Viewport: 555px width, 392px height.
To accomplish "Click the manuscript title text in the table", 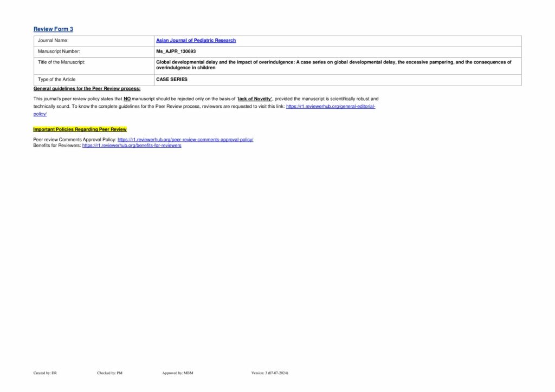I will click(x=333, y=62).
